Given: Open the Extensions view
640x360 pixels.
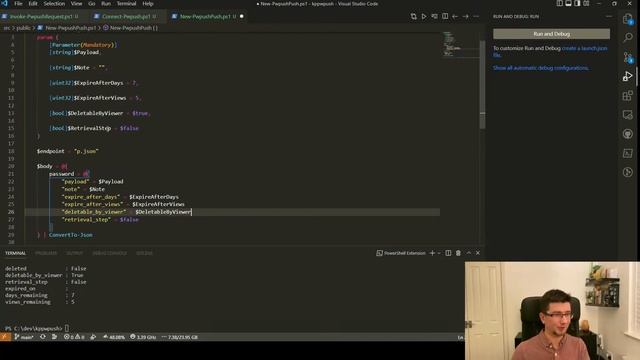Looking at the screenshot, I should pyautogui.click(x=627, y=96).
